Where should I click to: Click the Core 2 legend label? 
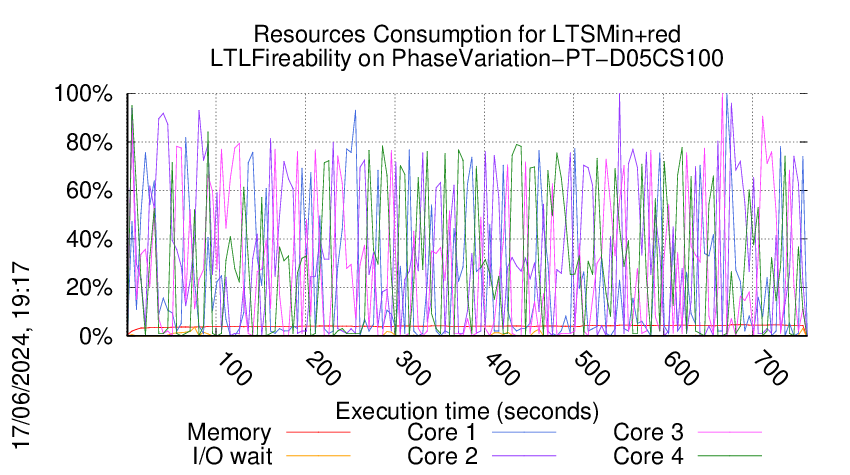(442, 456)
